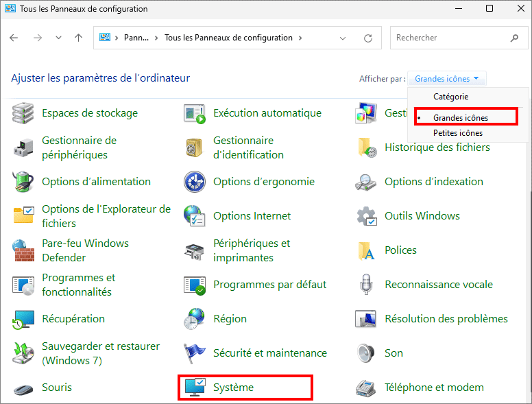Click the Outils Windows gear icon
Screen dimensions: 532x404
(x=367, y=216)
